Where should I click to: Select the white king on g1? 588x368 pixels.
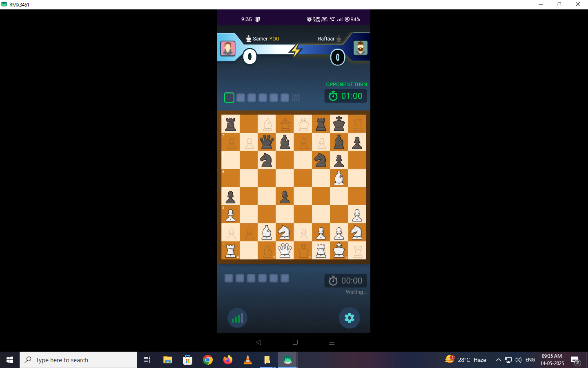339,250
